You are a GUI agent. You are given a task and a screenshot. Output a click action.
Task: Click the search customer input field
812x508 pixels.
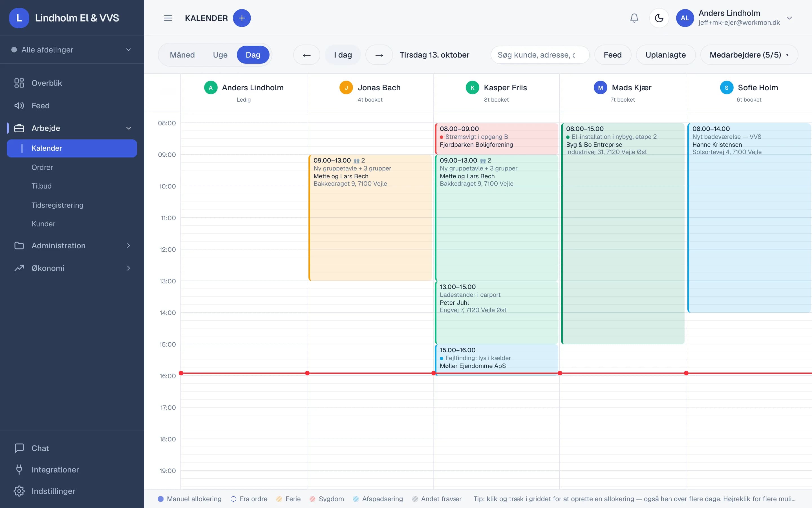[x=540, y=55]
